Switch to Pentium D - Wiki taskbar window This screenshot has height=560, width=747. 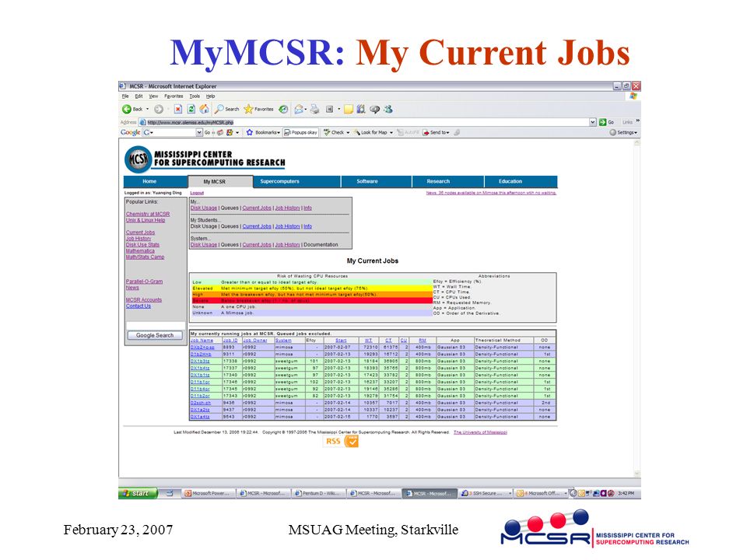pyautogui.click(x=318, y=493)
